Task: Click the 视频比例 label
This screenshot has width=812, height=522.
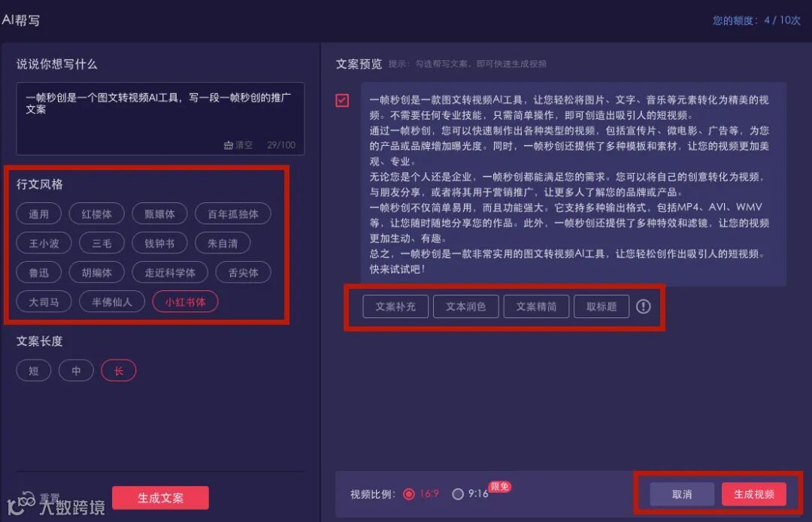Action: (x=373, y=494)
